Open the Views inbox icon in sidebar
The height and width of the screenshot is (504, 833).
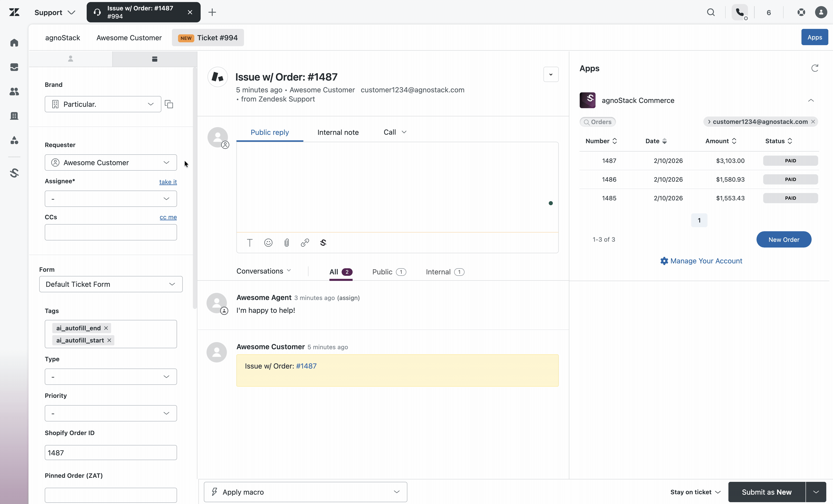click(x=14, y=67)
